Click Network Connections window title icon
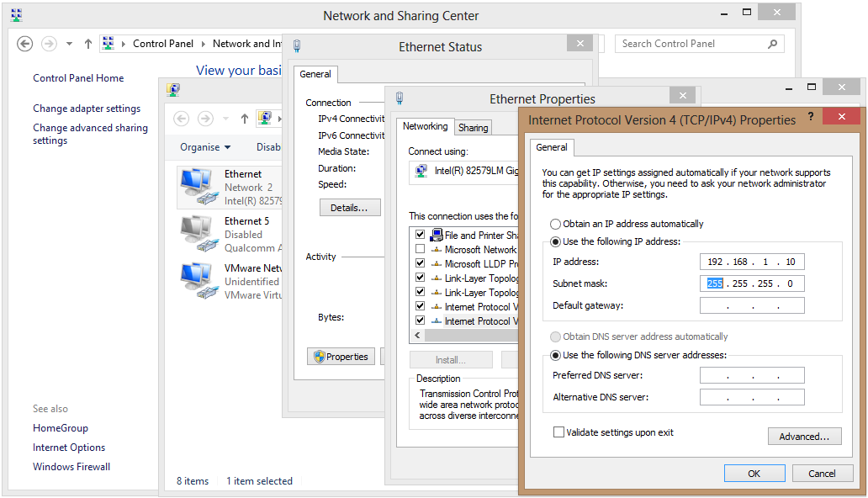This screenshot has width=868, height=498. pyautogui.click(x=173, y=89)
